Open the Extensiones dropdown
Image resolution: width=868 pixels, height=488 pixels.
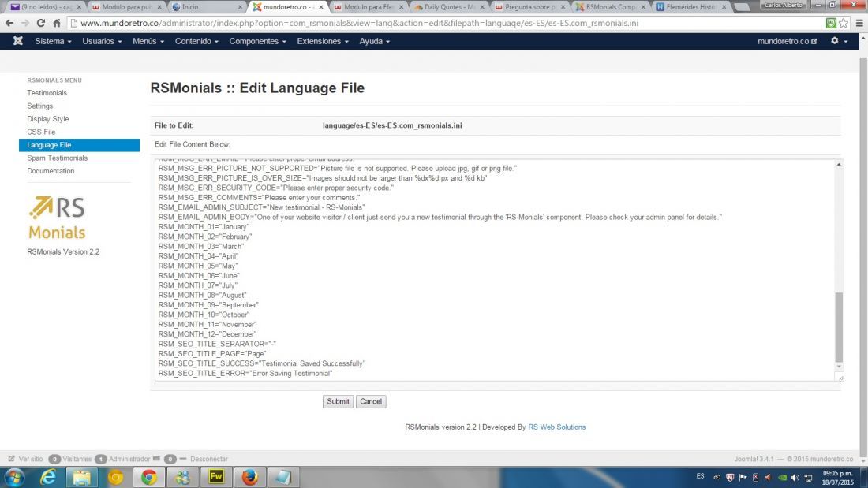pyautogui.click(x=323, y=41)
